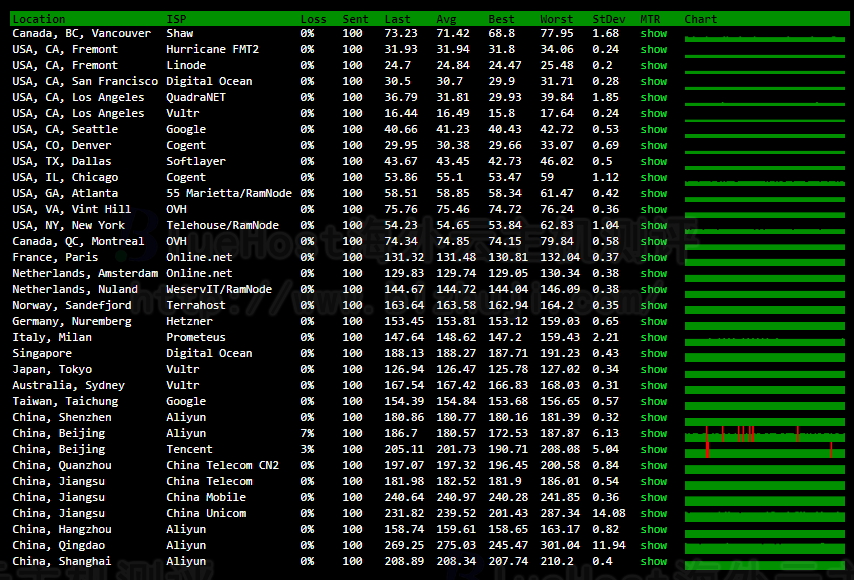Viewport: 854px width, 580px height.
Task: Click the Last column header
Action: (x=397, y=19)
